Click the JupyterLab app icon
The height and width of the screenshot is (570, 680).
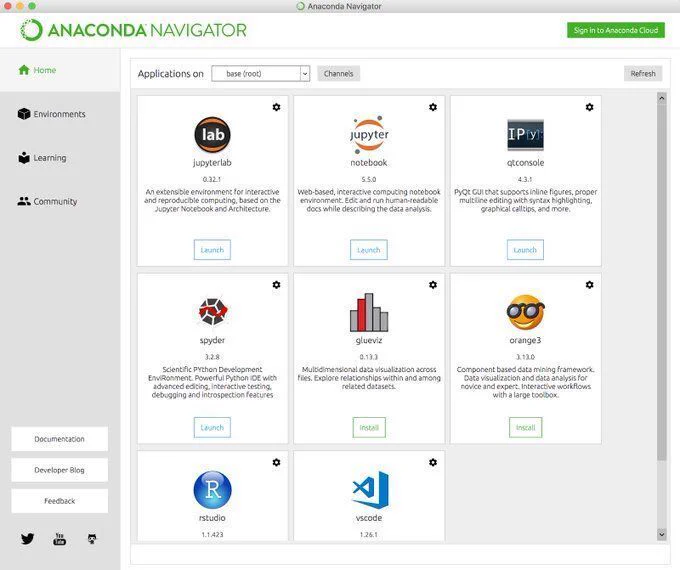point(212,134)
